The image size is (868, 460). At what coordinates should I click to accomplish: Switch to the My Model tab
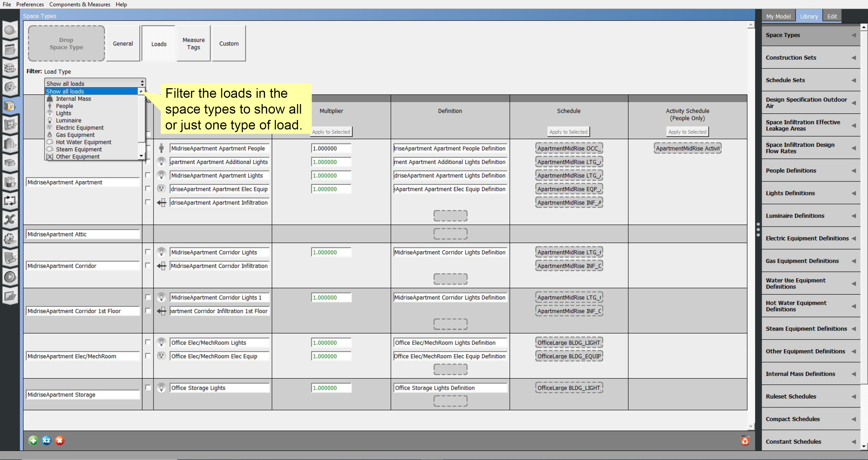(x=778, y=16)
